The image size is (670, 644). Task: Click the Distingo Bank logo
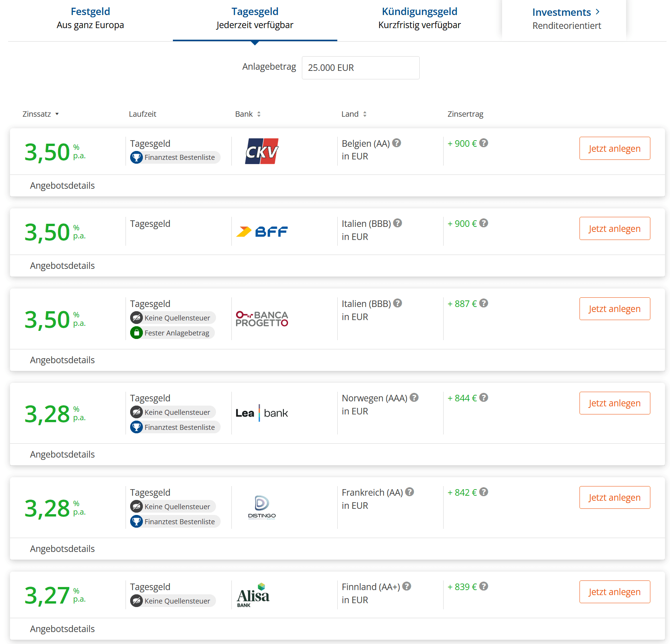262,507
